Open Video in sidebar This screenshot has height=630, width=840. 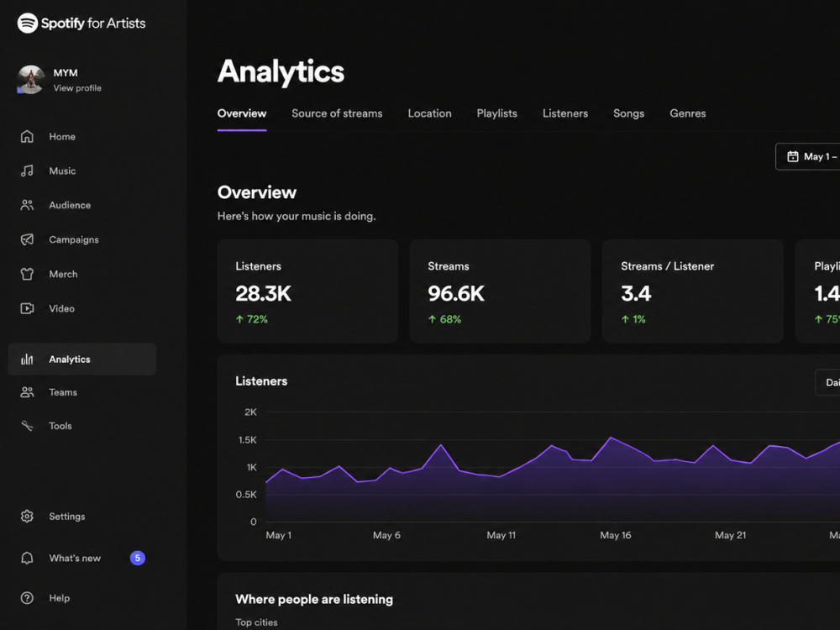click(61, 308)
